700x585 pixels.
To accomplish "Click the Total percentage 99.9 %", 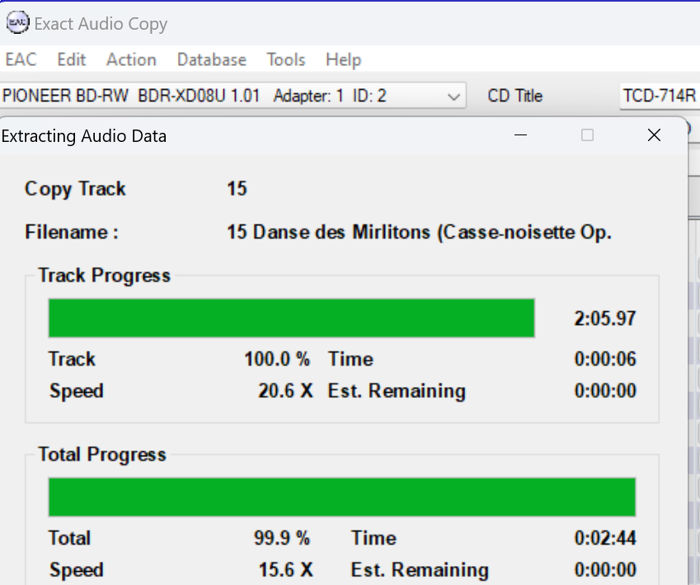I will point(282,538).
